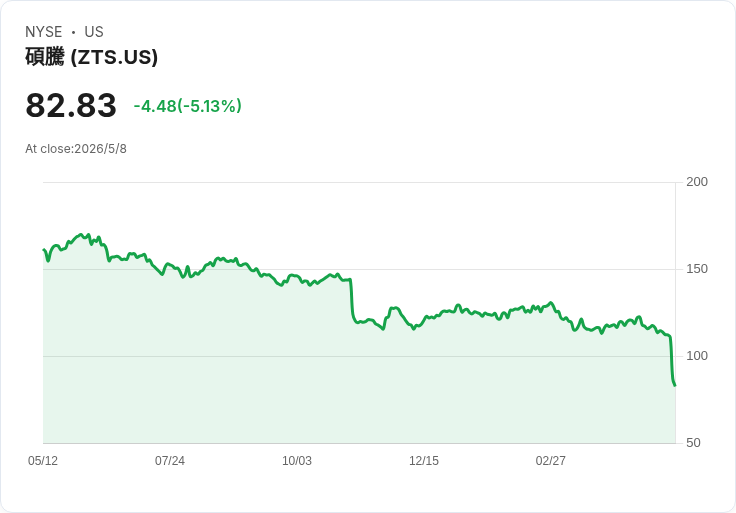This screenshot has width=736, height=513.
Task: Click the At close:2026/5/8 timestamp
Action: 76,149
